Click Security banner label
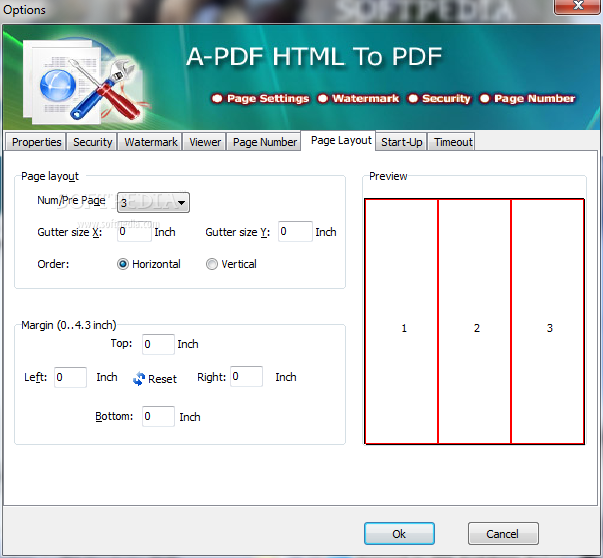 (446, 98)
